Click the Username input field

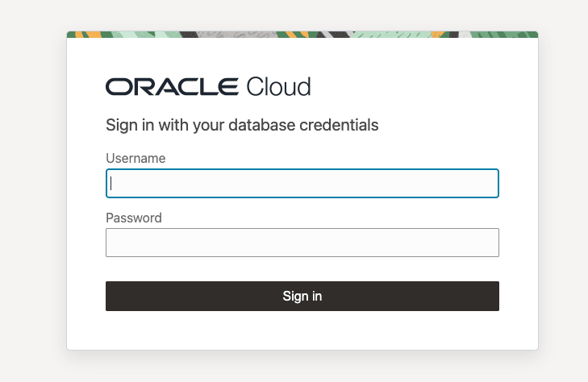coord(302,183)
